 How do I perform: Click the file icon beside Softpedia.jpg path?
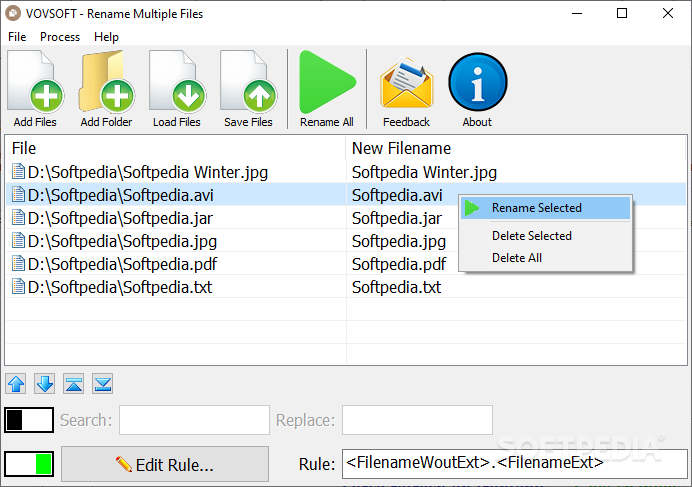click(x=18, y=240)
